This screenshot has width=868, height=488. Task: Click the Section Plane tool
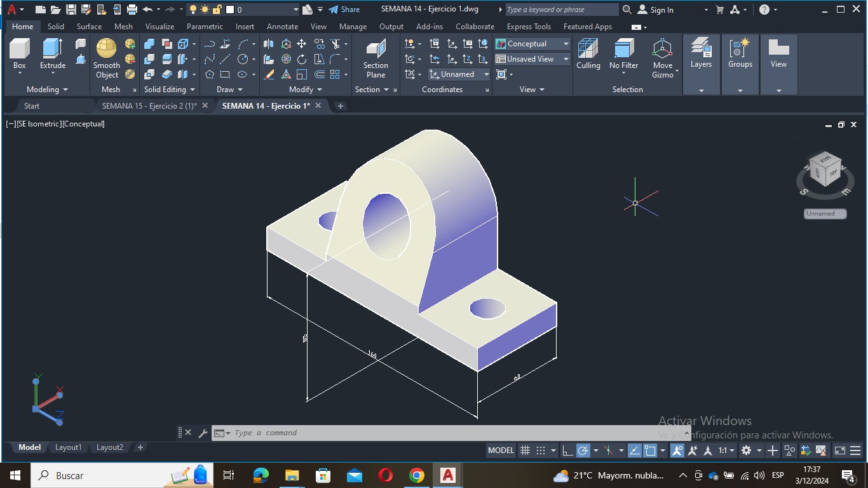pos(376,50)
